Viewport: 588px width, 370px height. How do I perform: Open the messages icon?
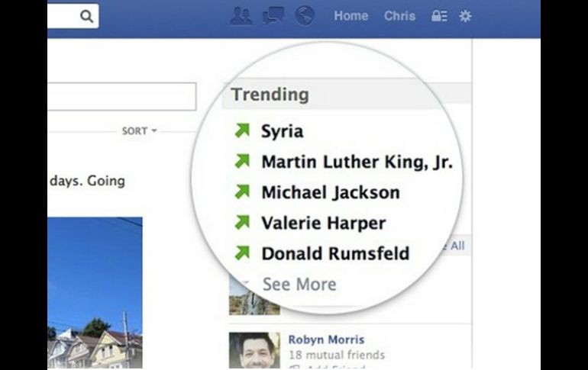point(273,16)
